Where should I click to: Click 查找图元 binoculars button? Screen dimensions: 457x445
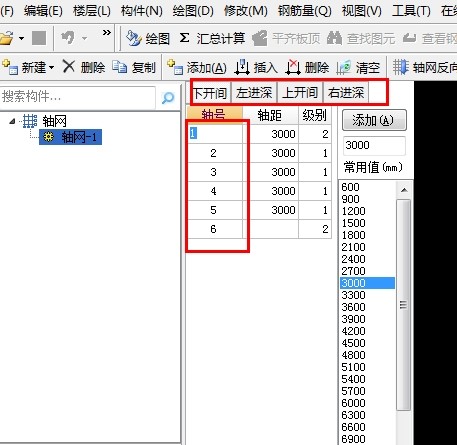pyautogui.click(x=361, y=38)
